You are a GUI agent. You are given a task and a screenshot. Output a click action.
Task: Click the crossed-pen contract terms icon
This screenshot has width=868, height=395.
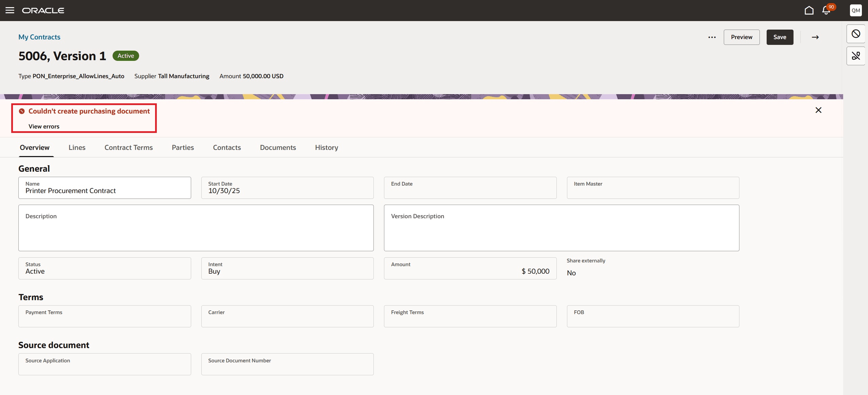856,56
